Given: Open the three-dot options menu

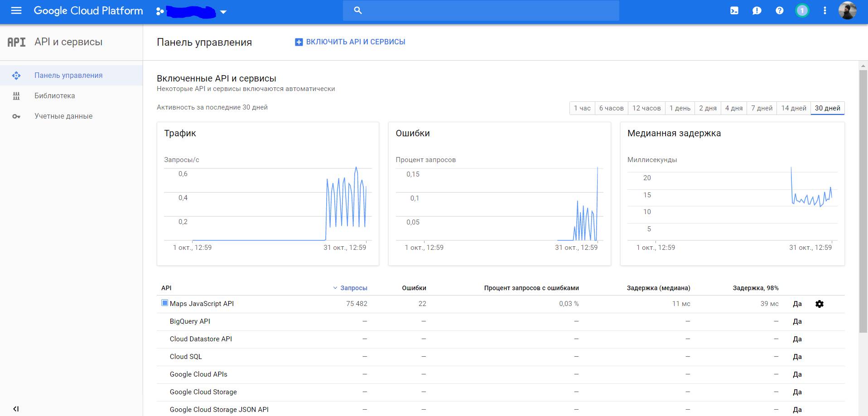Looking at the screenshot, I should (825, 10).
